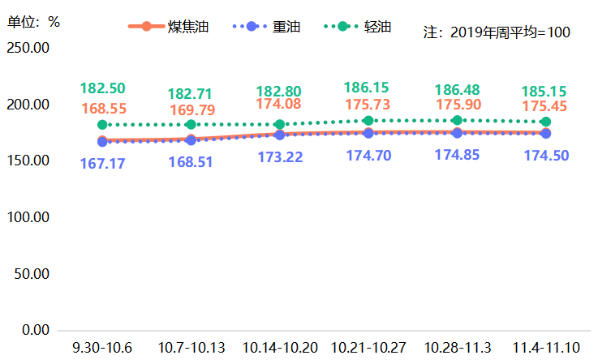
Task: Click the y-axis label 0.00
Action: (36, 330)
